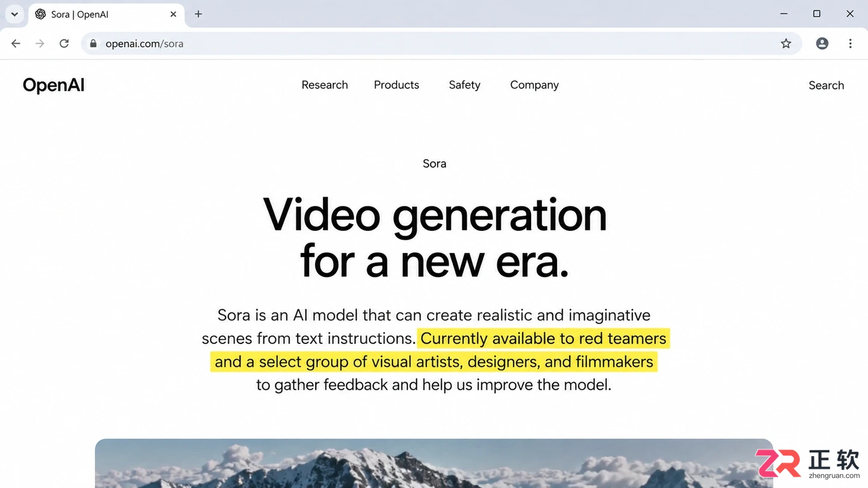Open the Chrome three-dot menu
Image resolution: width=868 pixels, height=488 pixels.
(851, 43)
